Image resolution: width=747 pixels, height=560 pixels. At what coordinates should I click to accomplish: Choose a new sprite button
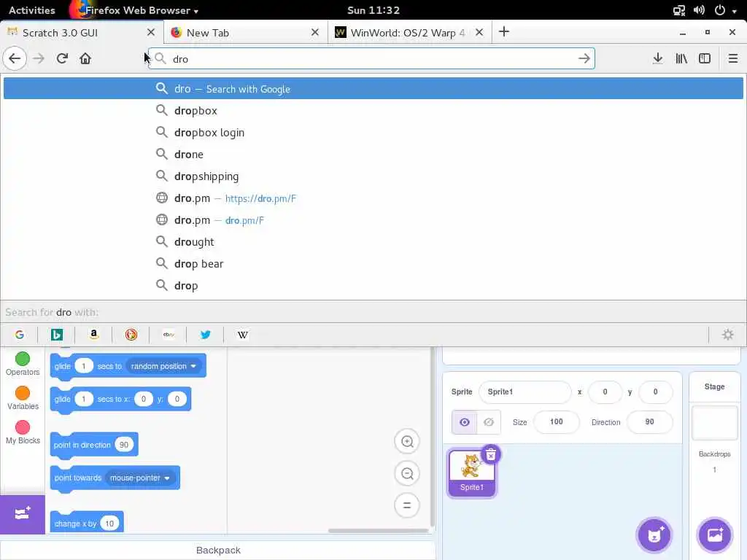click(x=655, y=534)
